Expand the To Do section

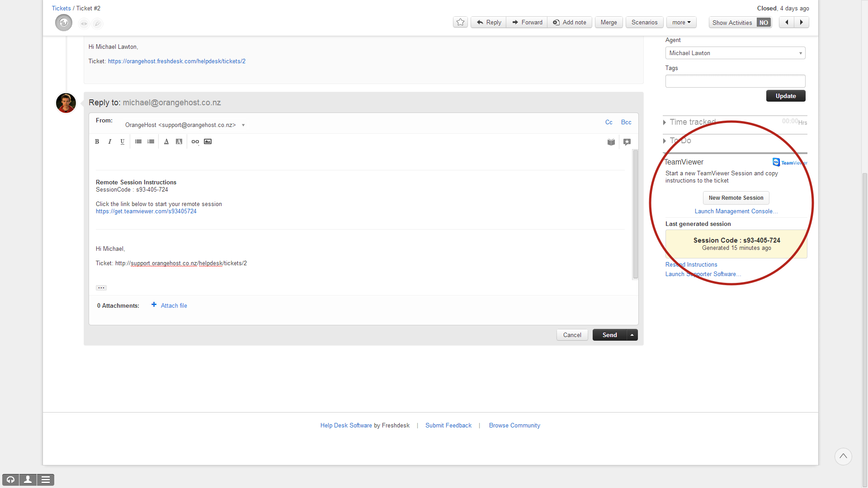677,141
